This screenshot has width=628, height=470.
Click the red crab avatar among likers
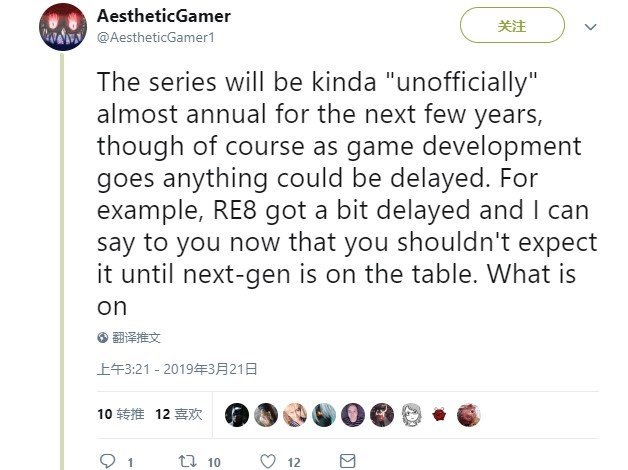point(439,414)
